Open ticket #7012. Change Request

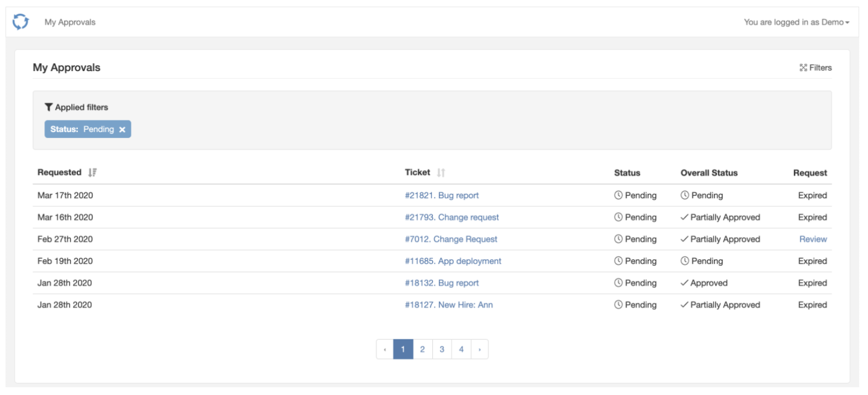(451, 239)
